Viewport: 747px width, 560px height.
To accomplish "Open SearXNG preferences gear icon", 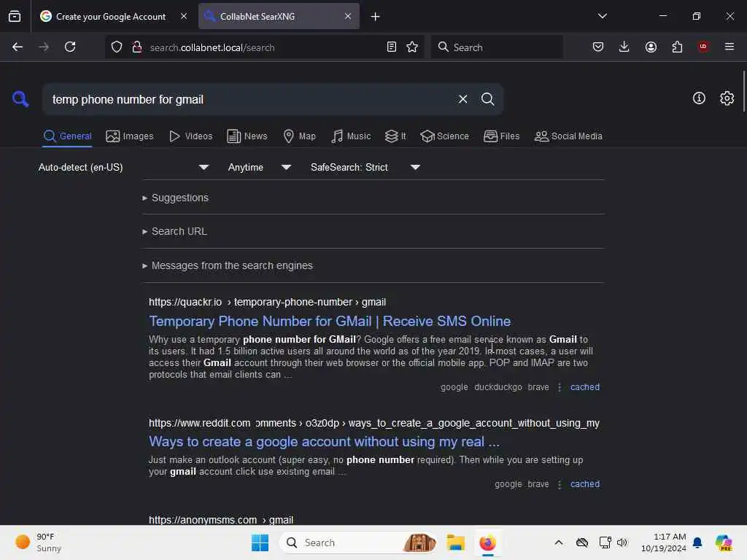I will click(727, 98).
